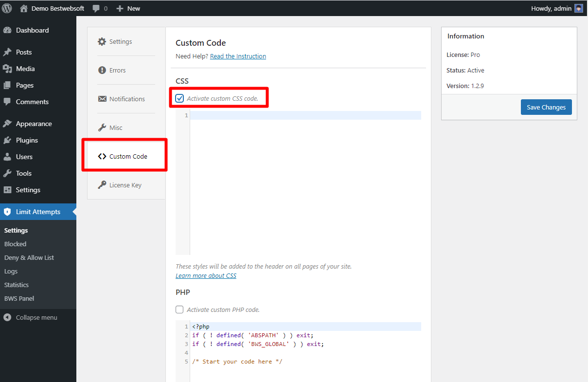
Task: Click the Version: 1.2.9 text
Action: click(x=465, y=86)
